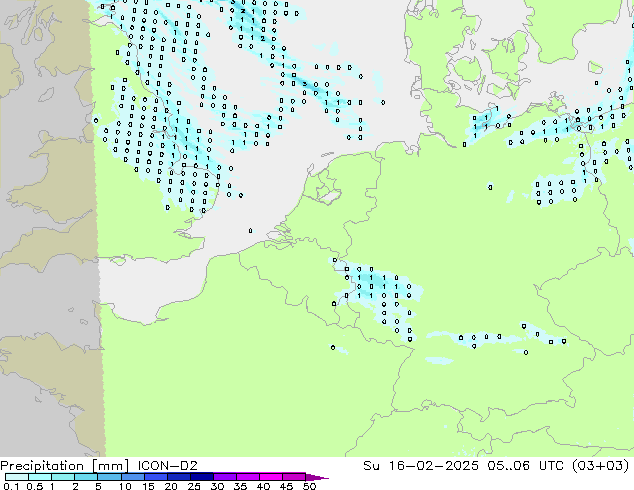Select the purple 30–35 mm legend box
The height and width of the screenshot is (490, 634).
[224, 477]
